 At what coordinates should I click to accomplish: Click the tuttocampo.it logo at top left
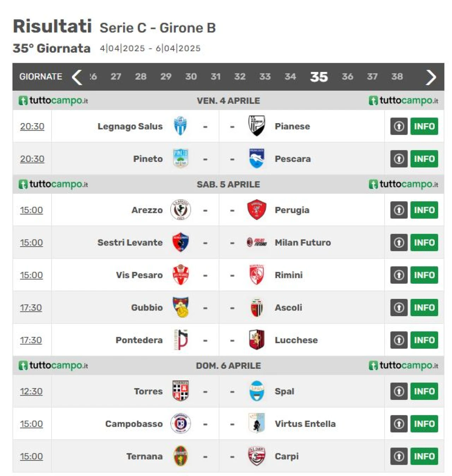[x=53, y=101]
